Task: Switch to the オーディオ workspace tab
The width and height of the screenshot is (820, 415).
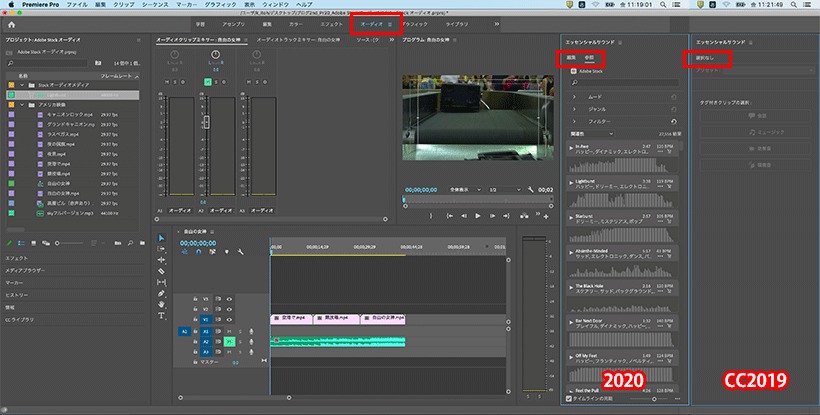Action: coord(372,24)
